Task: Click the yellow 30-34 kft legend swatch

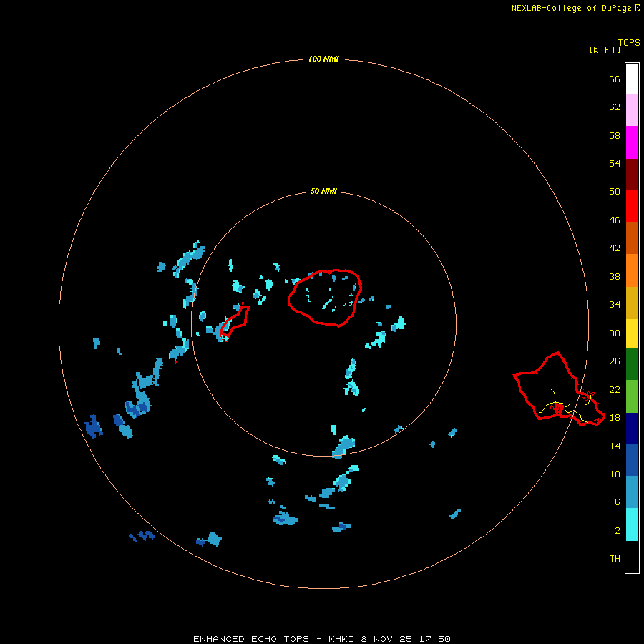Action: (x=632, y=333)
